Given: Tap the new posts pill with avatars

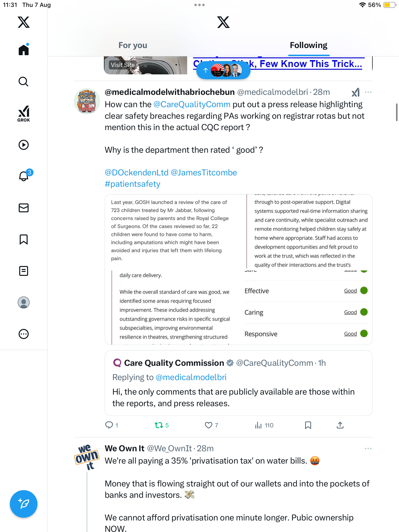Looking at the screenshot, I should [x=223, y=70].
